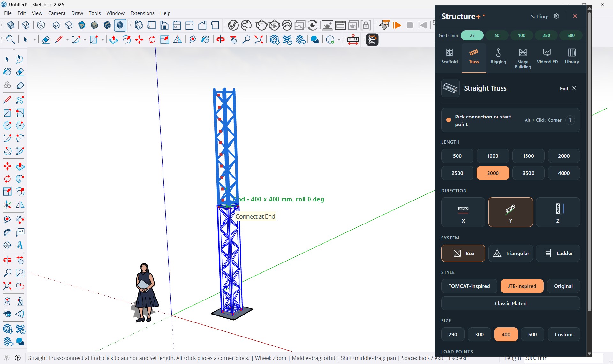Choose the Polygon tool in left toolbar

pos(20,125)
